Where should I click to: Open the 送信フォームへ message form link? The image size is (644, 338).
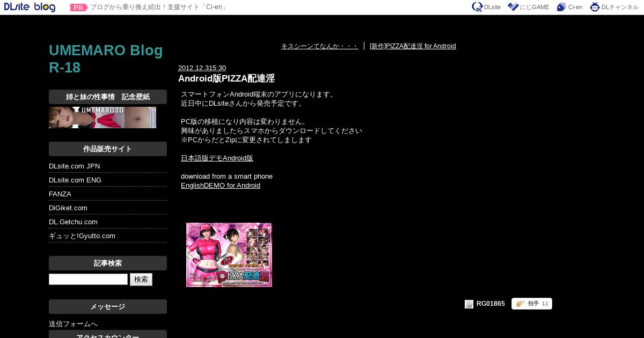click(73, 324)
